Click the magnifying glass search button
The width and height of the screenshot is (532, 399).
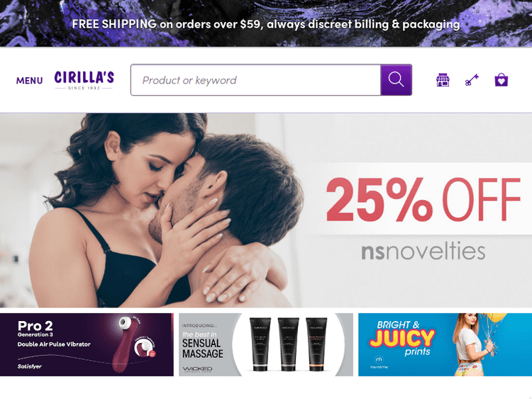tap(396, 79)
